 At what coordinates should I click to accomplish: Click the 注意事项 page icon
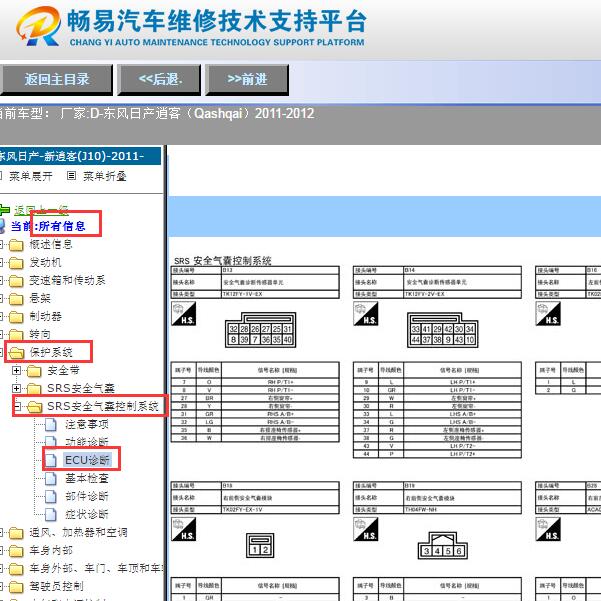tap(51, 424)
